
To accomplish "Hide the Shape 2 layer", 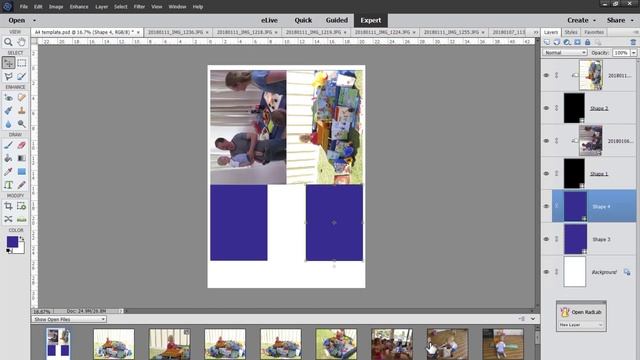I will (x=547, y=108).
